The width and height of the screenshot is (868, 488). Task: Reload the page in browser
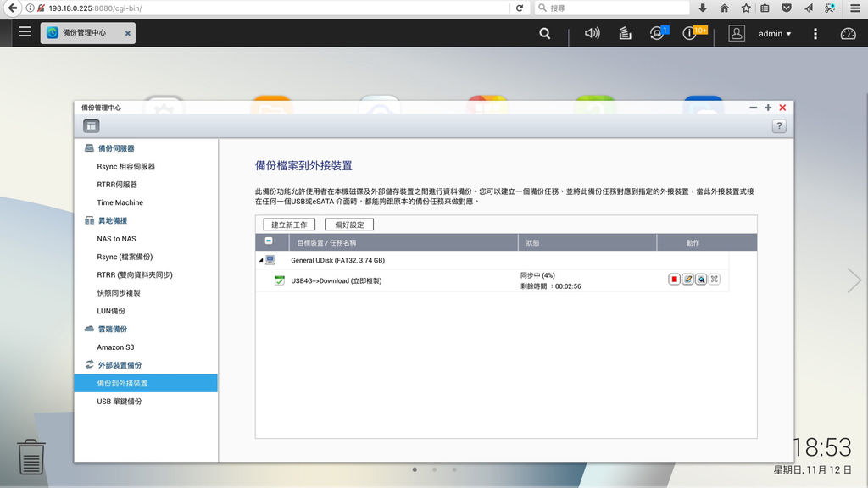click(520, 8)
